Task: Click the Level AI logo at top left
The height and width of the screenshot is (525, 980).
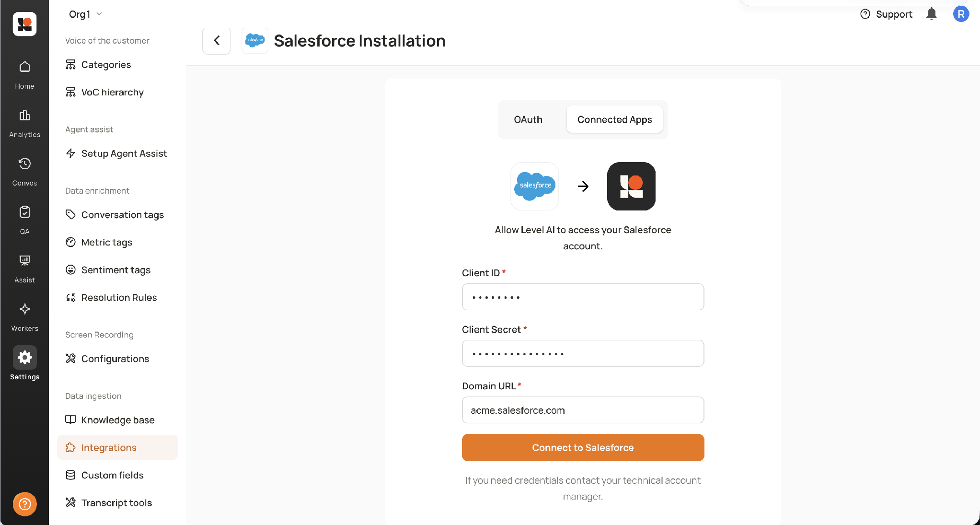Action: 24,24
